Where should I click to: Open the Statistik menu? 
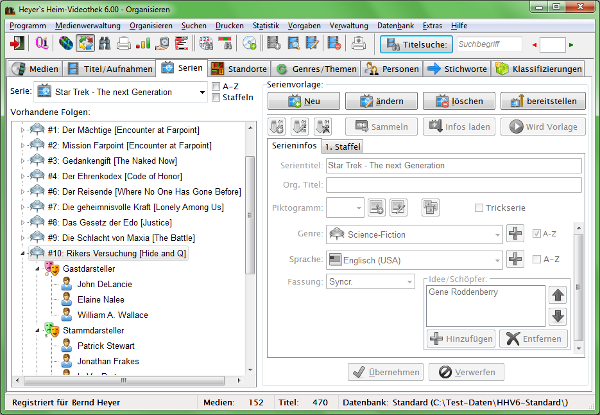[266, 24]
